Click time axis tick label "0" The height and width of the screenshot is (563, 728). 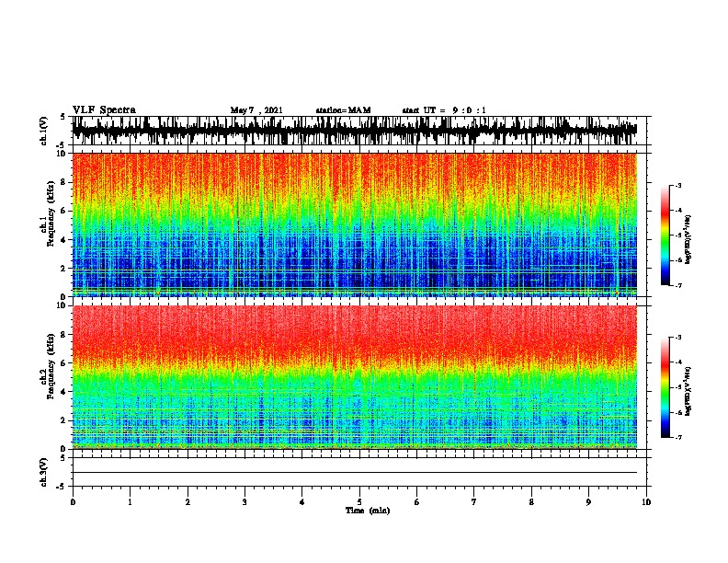coord(73,502)
